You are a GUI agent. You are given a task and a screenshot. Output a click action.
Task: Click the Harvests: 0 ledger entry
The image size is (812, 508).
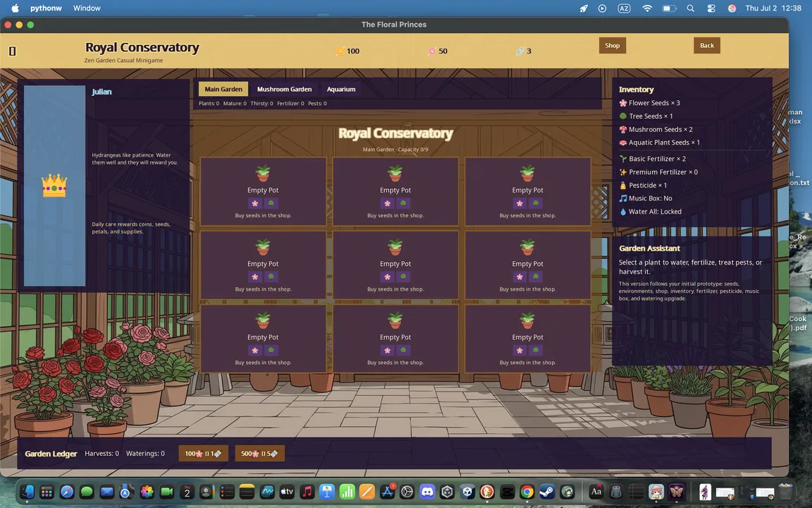[x=101, y=454]
